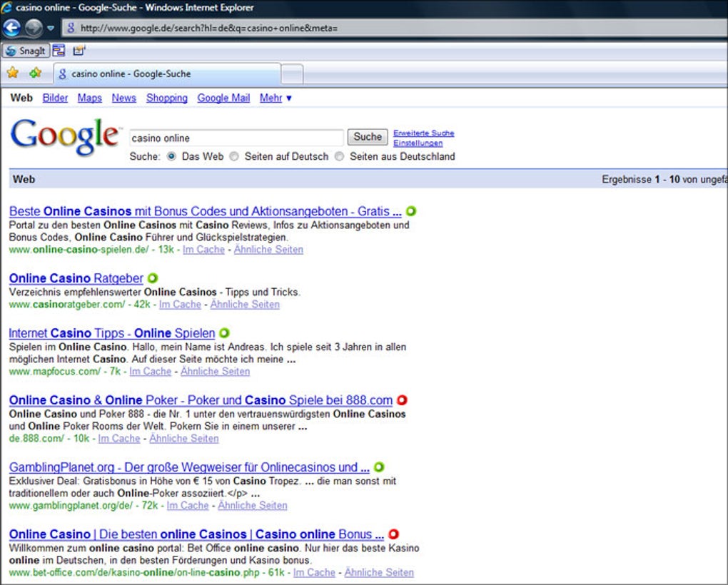Viewport: 728px width, 585px height.
Task: Open Online Casino Ratgeber result
Action: point(76,278)
